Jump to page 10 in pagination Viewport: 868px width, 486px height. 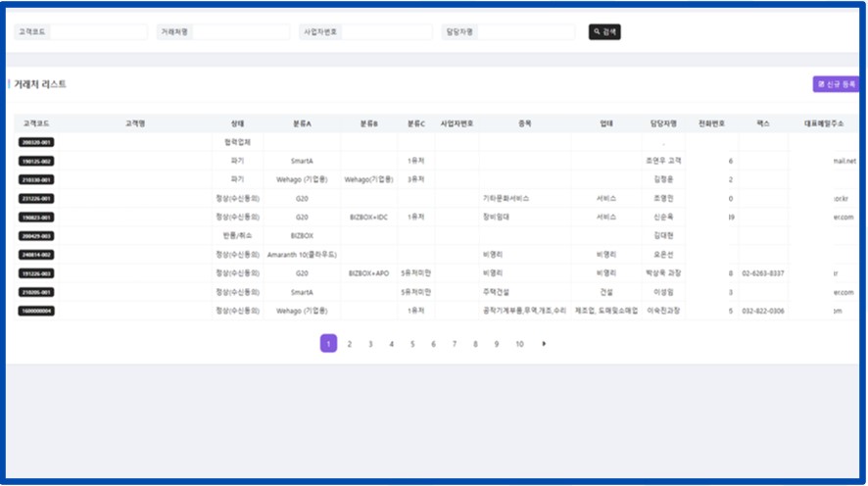coord(519,344)
